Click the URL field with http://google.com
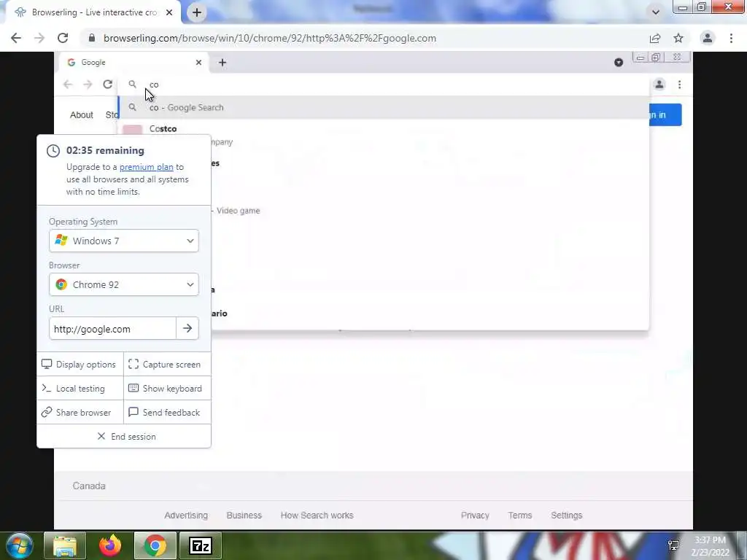 [x=112, y=329]
